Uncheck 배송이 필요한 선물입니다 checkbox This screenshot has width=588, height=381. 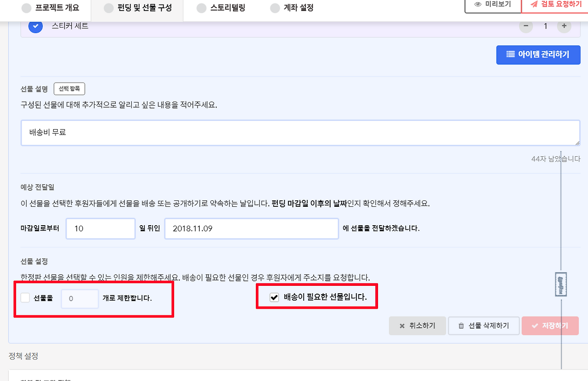[274, 297]
